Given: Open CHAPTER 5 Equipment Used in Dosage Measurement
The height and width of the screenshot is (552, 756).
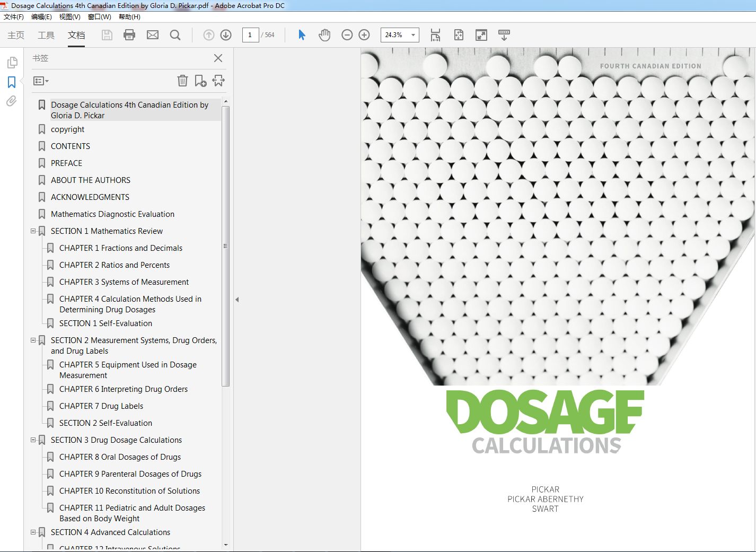Looking at the screenshot, I should click(128, 370).
